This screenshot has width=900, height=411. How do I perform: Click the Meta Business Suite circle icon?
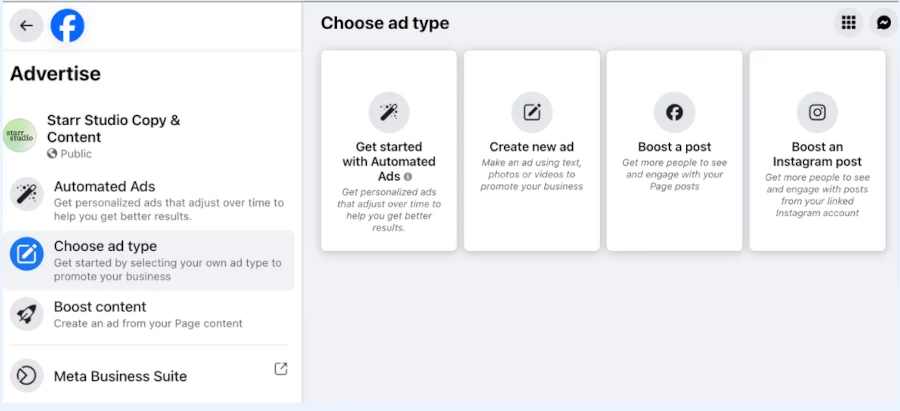point(26,375)
